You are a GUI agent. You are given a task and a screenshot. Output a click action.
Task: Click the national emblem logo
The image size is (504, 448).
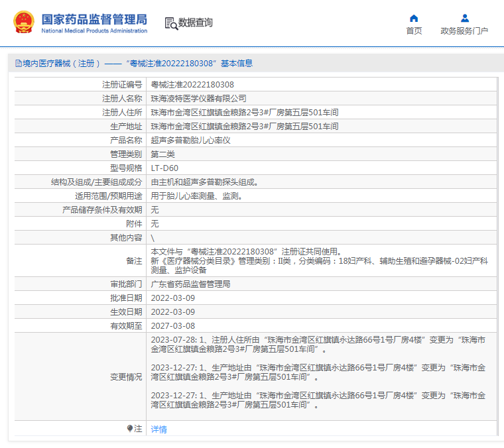(23, 22)
